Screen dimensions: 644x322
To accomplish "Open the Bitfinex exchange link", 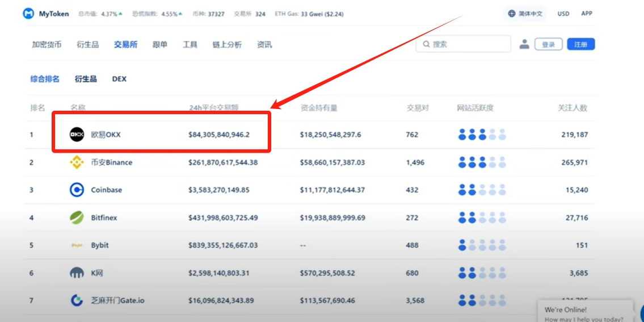I will 104,218.
